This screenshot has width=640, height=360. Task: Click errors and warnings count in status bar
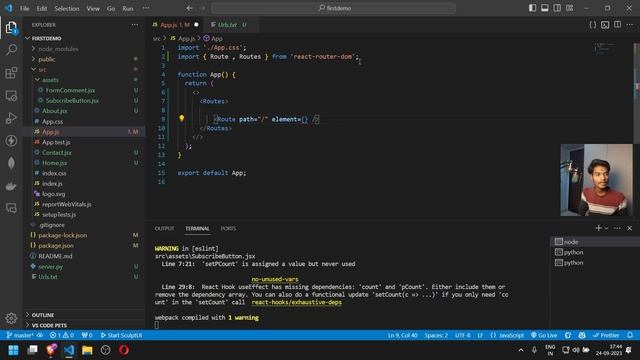pos(62,335)
